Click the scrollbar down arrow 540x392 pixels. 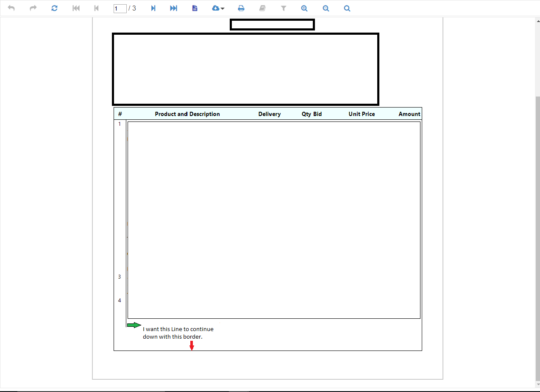point(537,384)
